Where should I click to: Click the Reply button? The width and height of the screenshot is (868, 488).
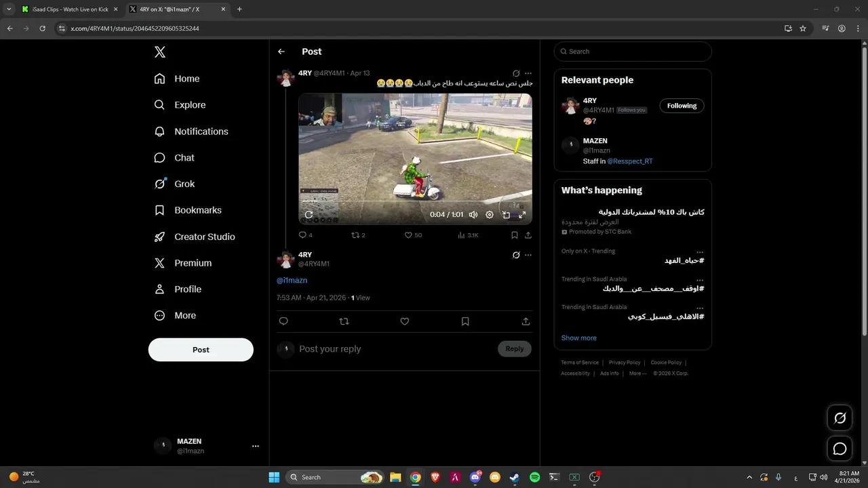[515, 349]
